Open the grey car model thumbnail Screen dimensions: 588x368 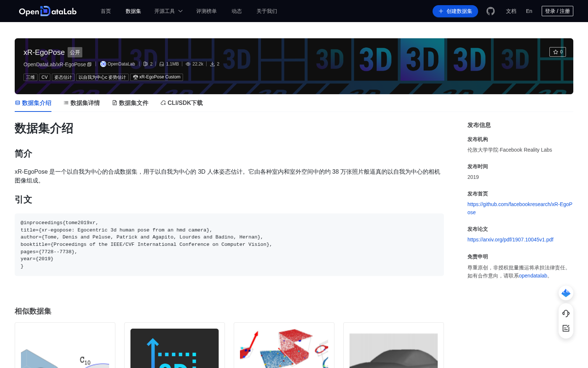point(394,350)
